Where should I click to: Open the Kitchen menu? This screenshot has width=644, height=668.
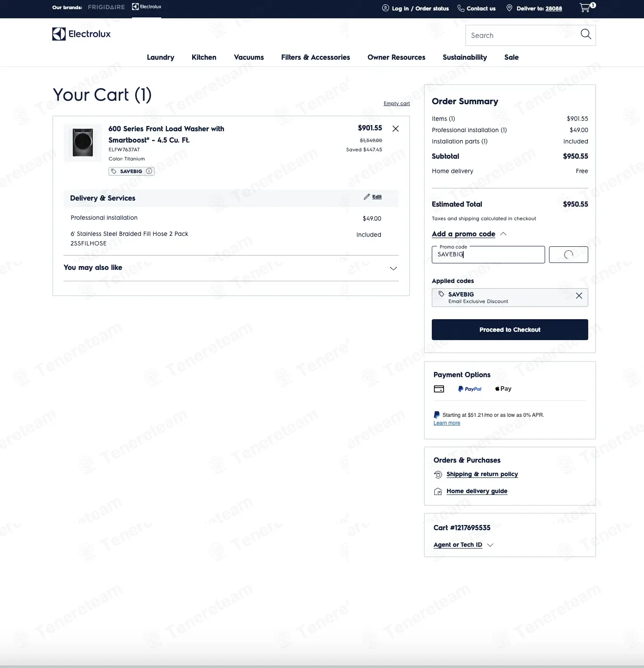pos(204,58)
